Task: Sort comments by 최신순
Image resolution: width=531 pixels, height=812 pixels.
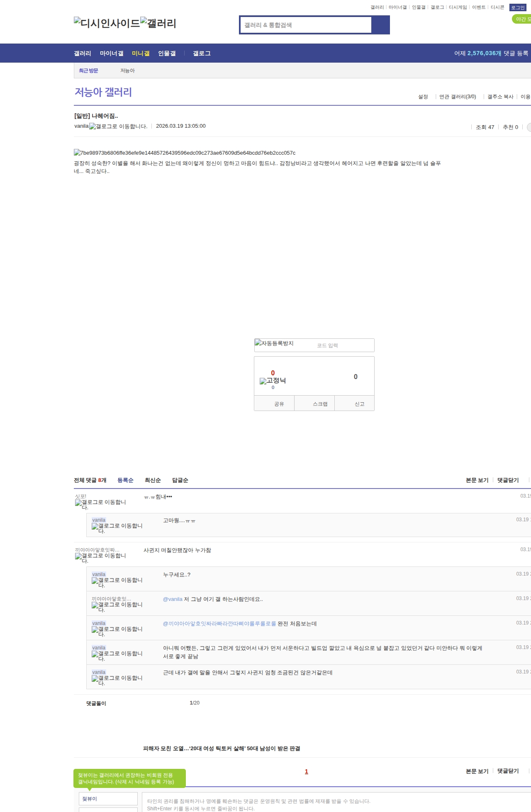Action: point(153,480)
